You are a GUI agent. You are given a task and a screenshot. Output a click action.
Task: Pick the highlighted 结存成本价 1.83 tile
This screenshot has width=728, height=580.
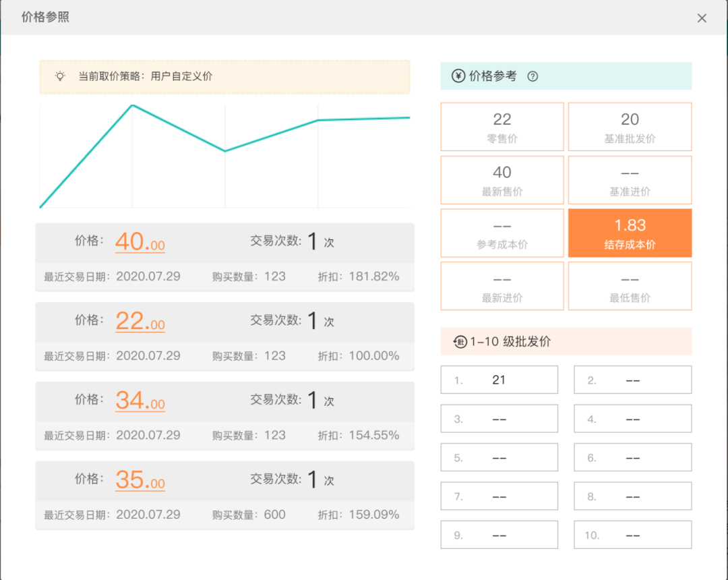click(x=630, y=233)
